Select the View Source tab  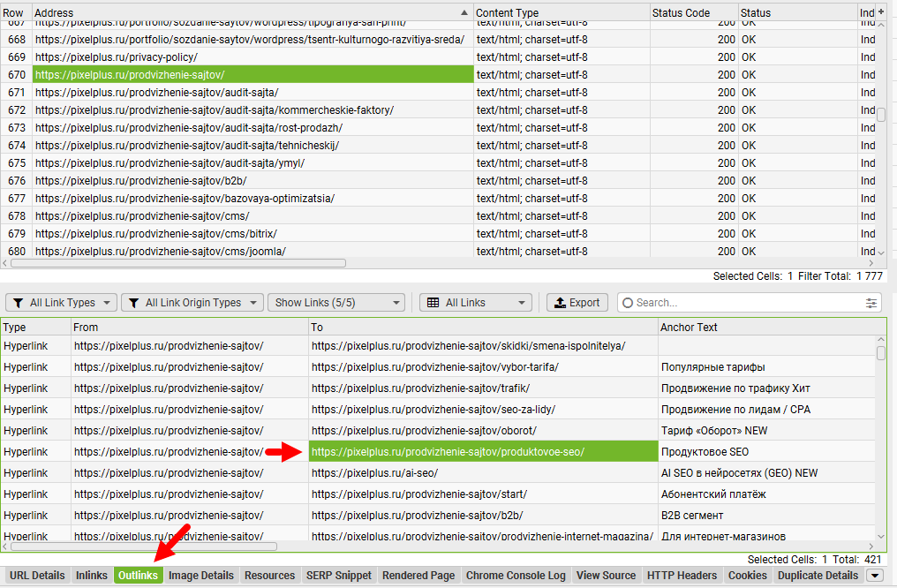point(606,576)
